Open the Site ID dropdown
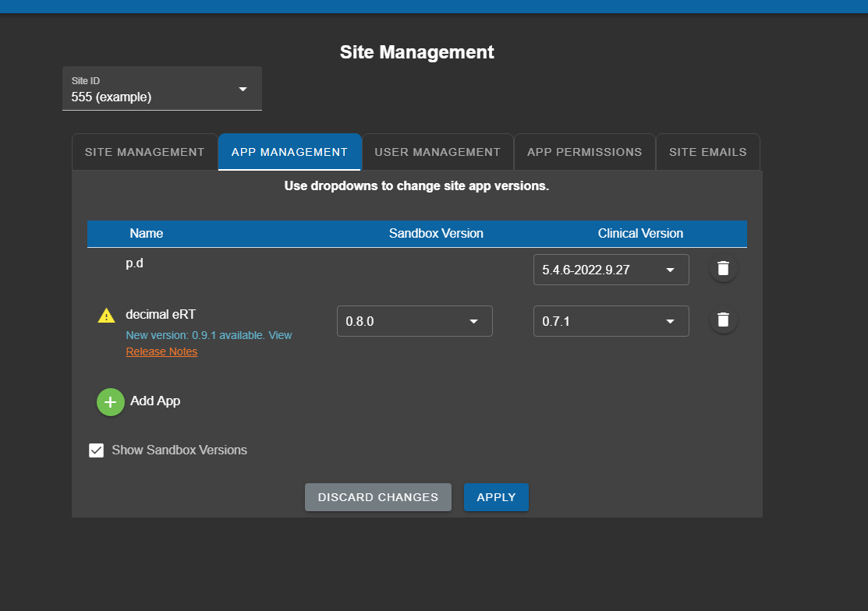Viewport: 868px width, 611px height. coord(162,89)
